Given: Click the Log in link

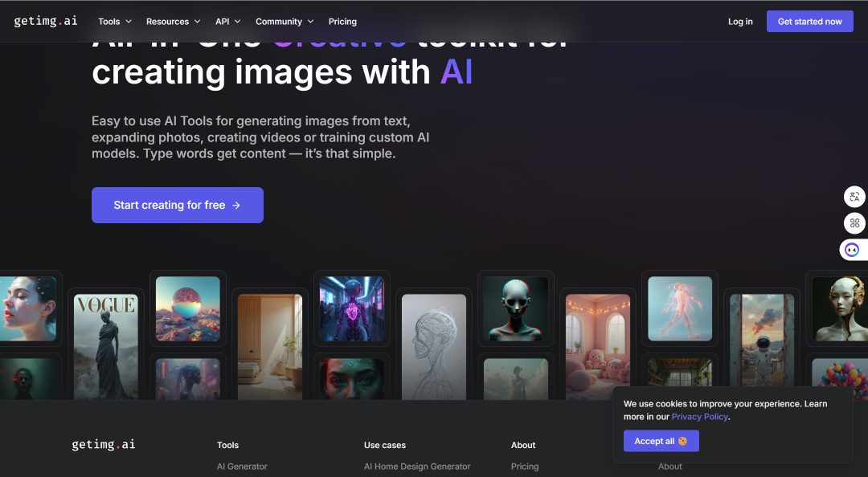Looking at the screenshot, I should coord(740,22).
